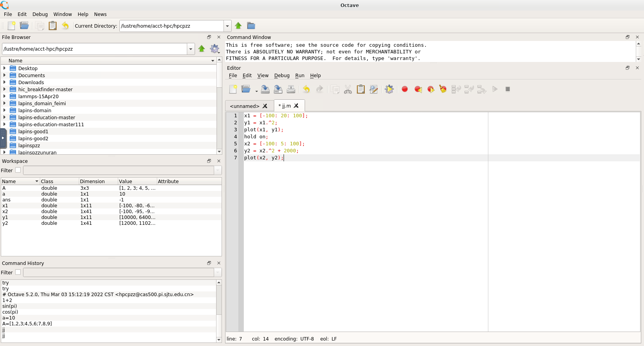Remove all breakpoints with the broom icon
Viewport: 644px width, 346px height.
(443, 89)
